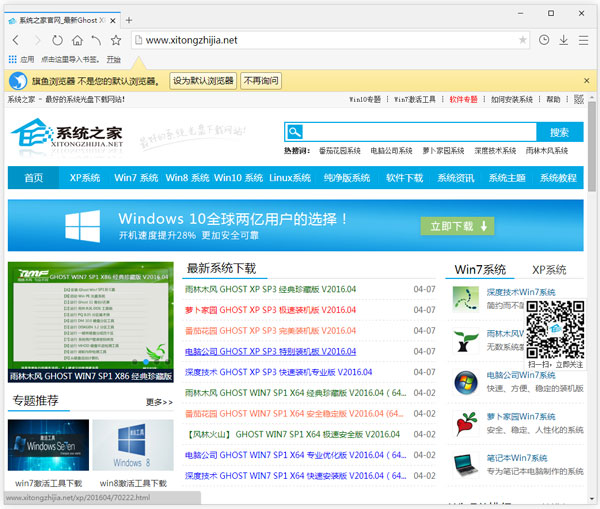Open the Linux系统 navigation item
The height and width of the screenshot is (509, 600).
coord(290,178)
